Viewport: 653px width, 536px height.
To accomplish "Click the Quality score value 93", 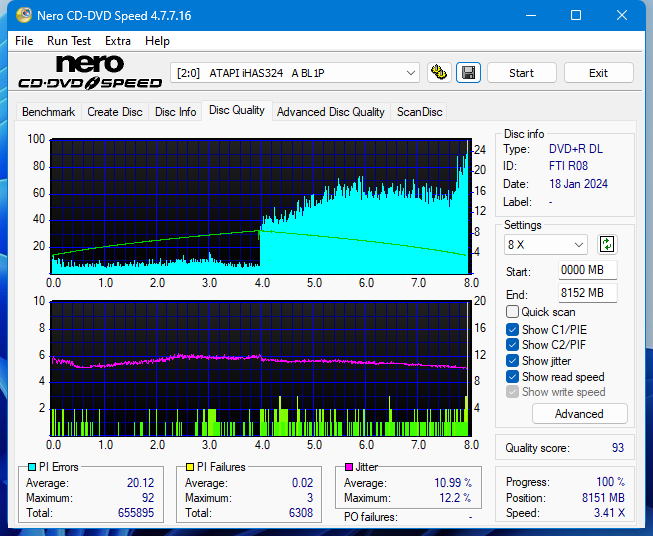I will click(x=618, y=448).
